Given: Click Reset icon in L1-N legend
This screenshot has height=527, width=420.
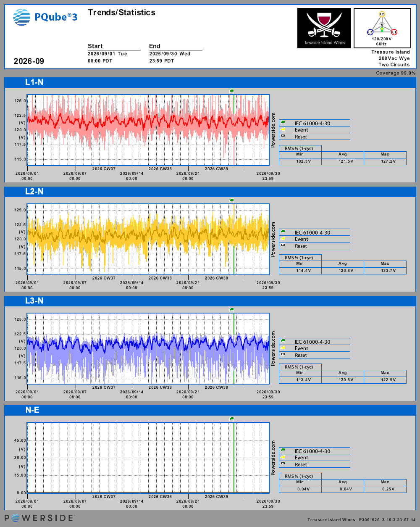Looking at the screenshot, I should point(283,136).
